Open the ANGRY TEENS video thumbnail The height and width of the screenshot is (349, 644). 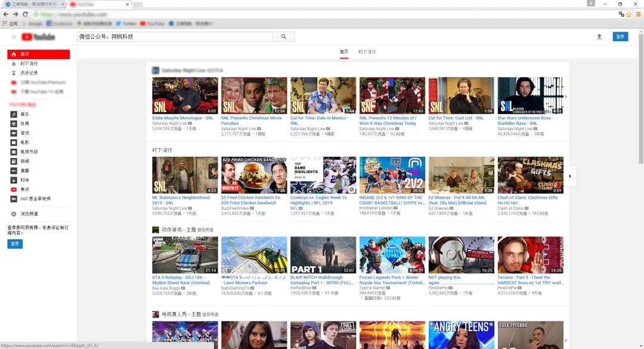(461, 335)
